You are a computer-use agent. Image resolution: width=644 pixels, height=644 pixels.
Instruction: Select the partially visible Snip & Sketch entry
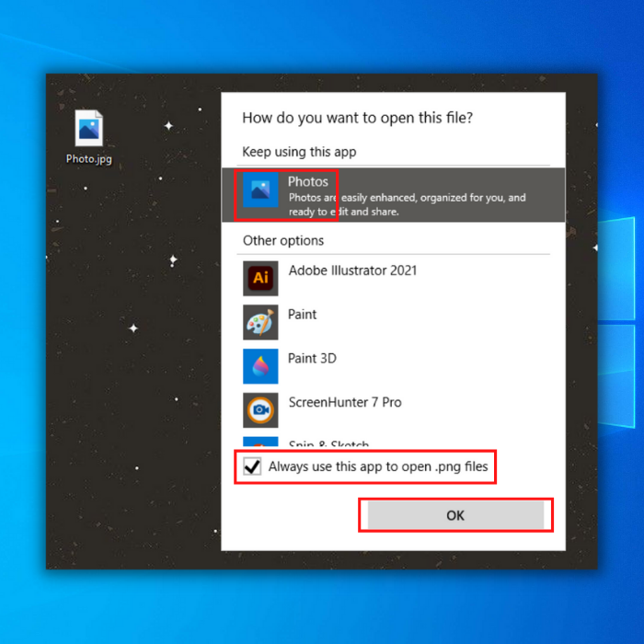[x=393, y=442]
